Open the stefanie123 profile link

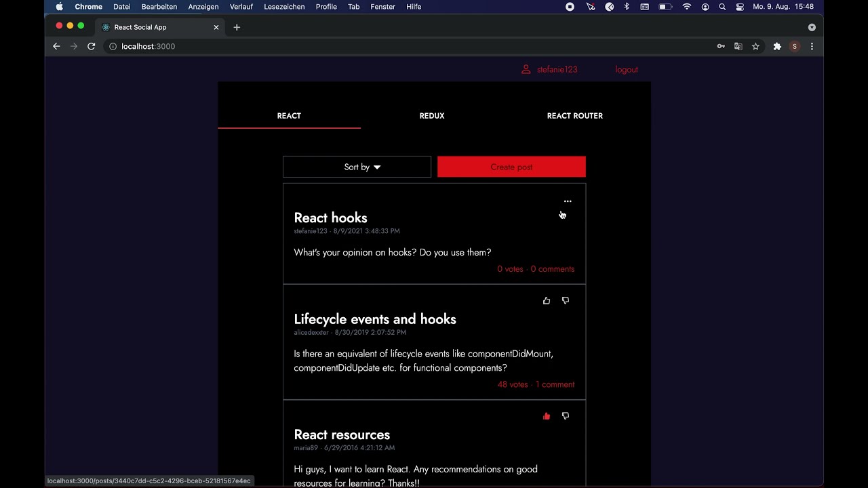point(557,70)
